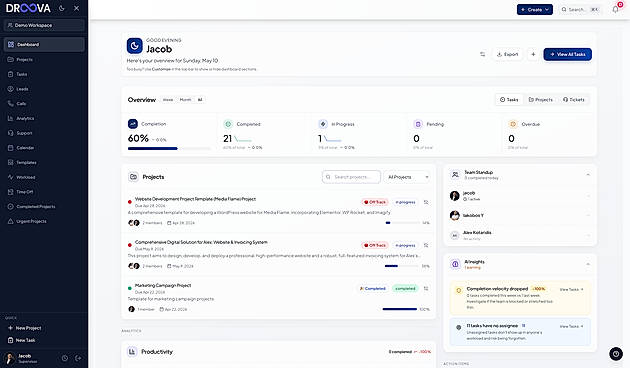Open Website Development Project Template project
Viewport: 630px width, 368px height.
195,199
